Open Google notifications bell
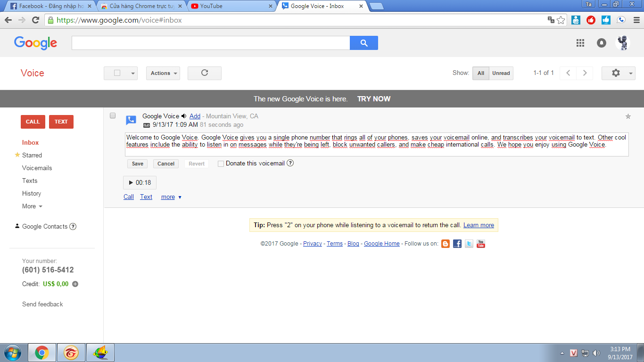 pos(602,43)
